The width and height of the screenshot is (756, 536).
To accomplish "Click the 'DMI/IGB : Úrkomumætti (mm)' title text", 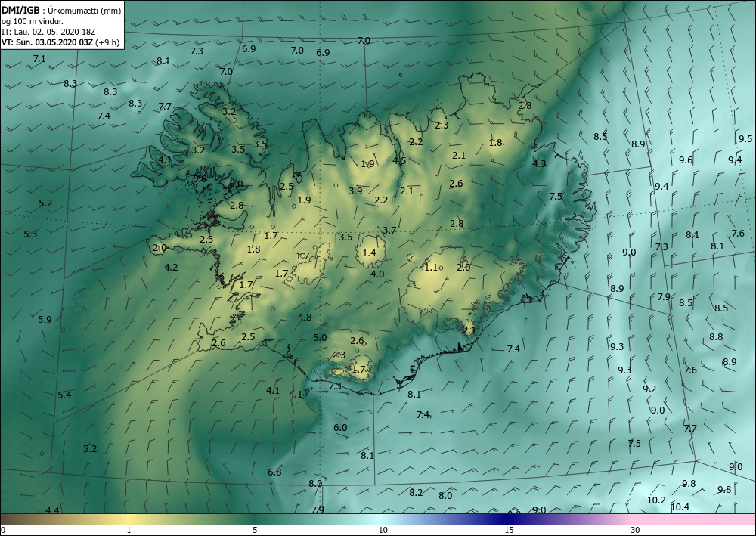I will click(x=60, y=10).
